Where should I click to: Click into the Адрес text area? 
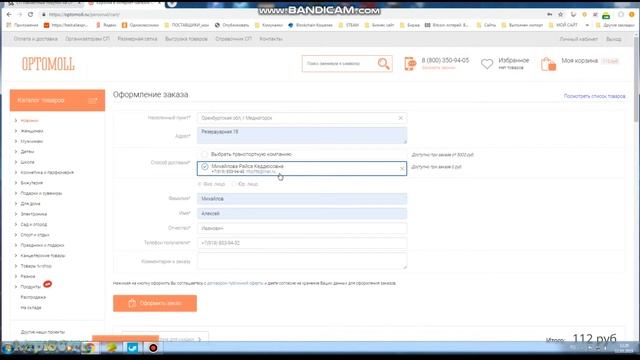tap(302, 135)
